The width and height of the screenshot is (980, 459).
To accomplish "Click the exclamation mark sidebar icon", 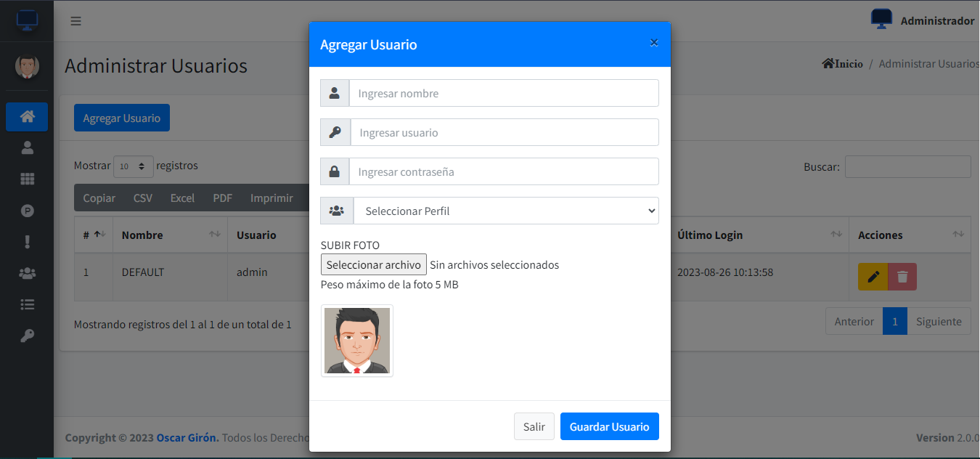I will (x=27, y=242).
